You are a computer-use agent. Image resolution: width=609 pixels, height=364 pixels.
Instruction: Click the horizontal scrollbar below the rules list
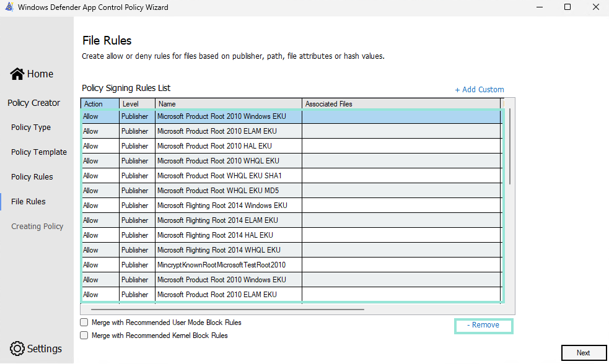point(227,309)
